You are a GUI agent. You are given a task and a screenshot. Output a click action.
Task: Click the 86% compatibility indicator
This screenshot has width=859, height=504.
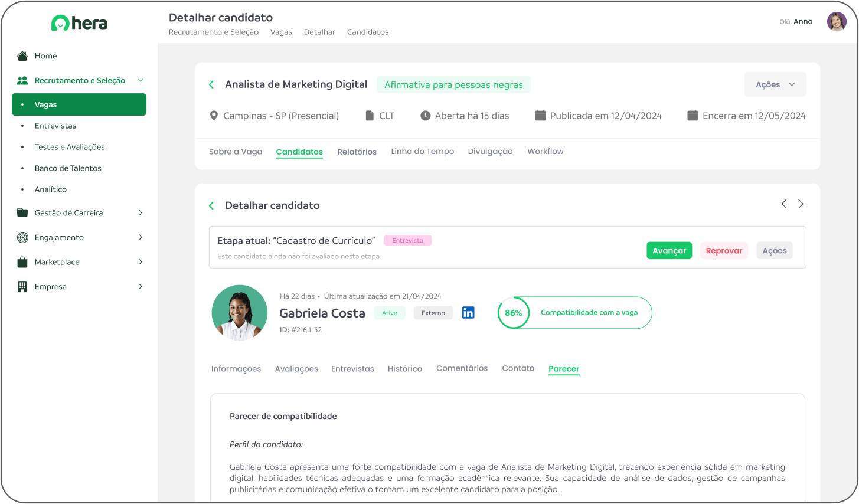coord(514,313)
